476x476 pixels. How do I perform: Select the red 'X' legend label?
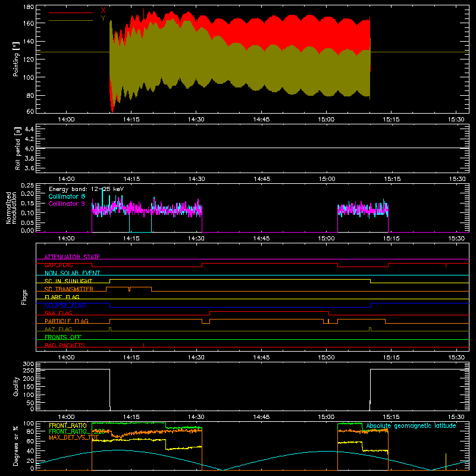coord(103,11)
